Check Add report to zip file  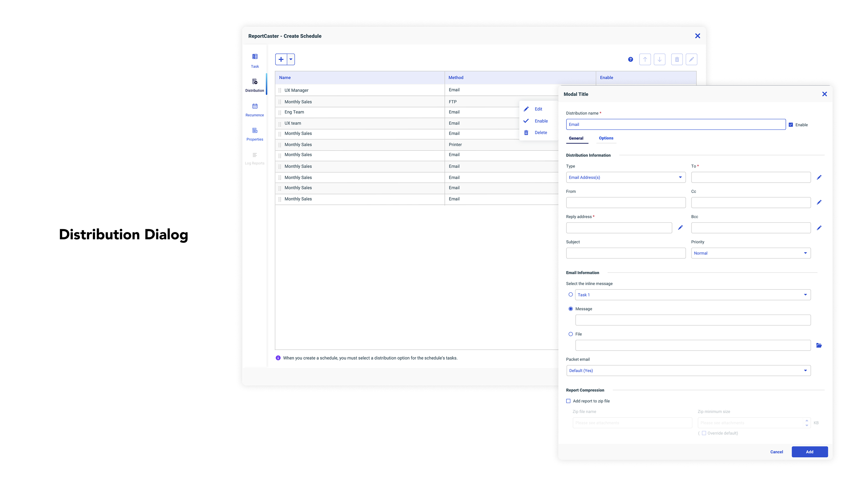(569, 401)
